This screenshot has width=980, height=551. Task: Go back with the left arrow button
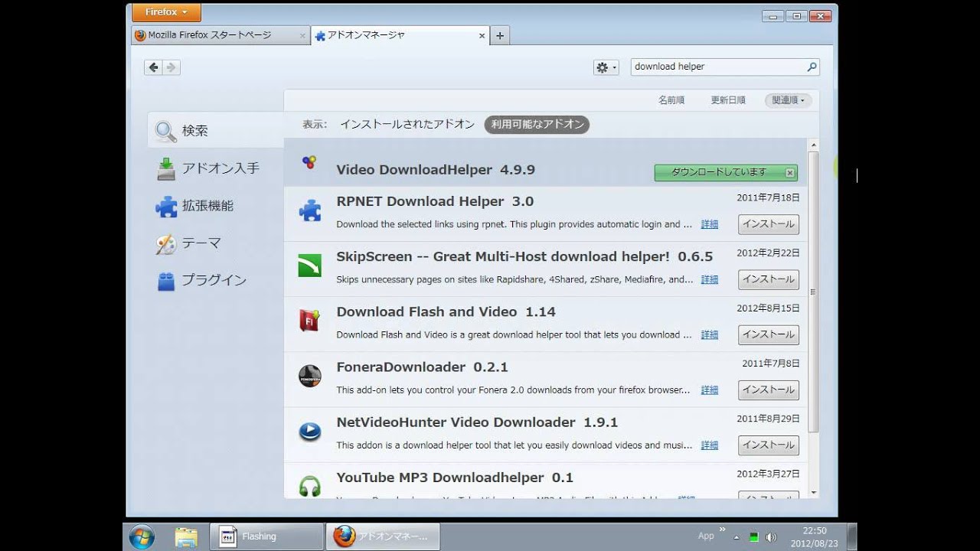(x=153, y=67)
